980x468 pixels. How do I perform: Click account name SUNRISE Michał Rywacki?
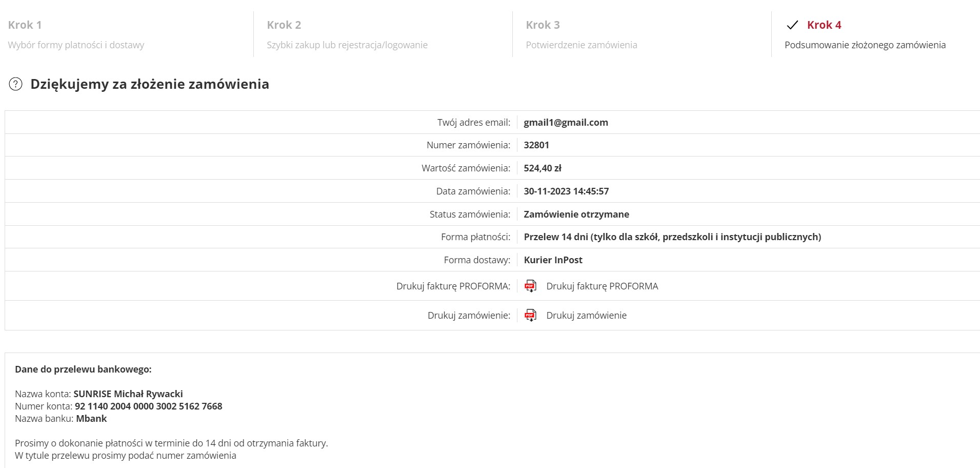coord(128,394)
